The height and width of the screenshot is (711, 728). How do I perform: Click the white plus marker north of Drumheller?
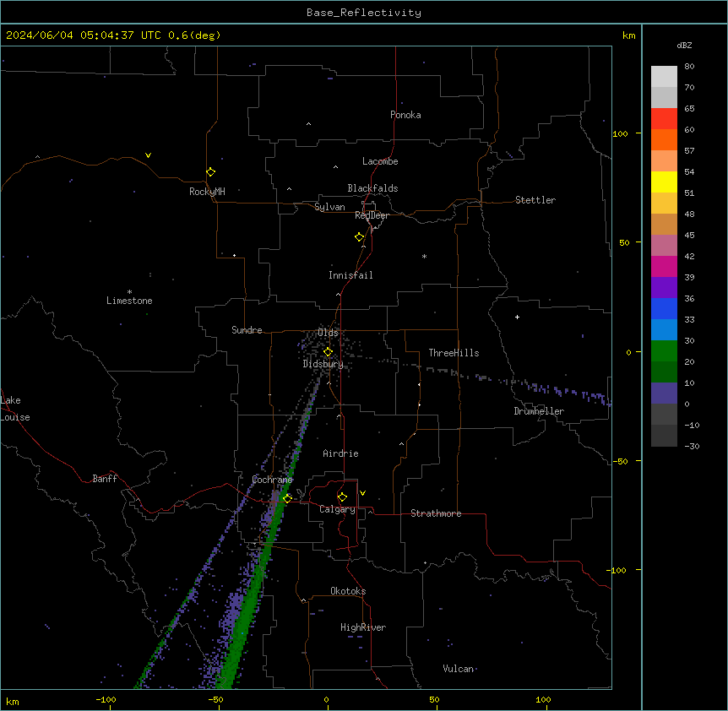pos(517,317)
